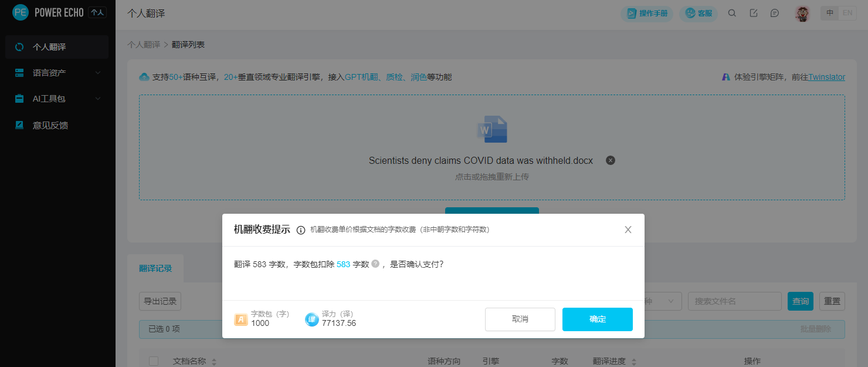868x367 pixels.
Task: Click the 字数包 coin icon in the dialog
Action: coord(242,319)
